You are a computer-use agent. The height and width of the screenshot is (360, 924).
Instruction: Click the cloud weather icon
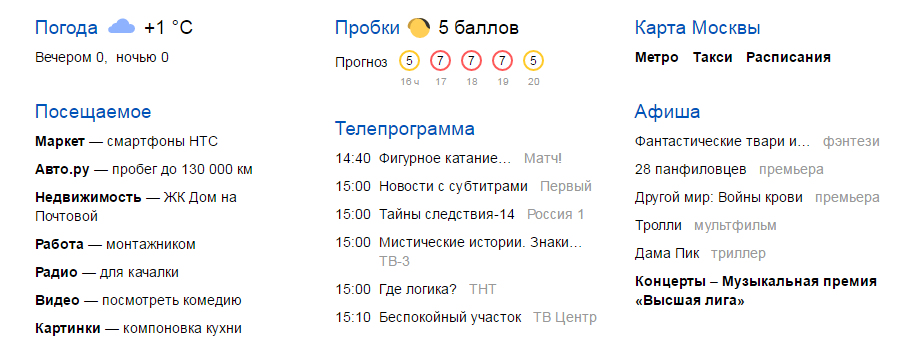click(x=121, y=27)
